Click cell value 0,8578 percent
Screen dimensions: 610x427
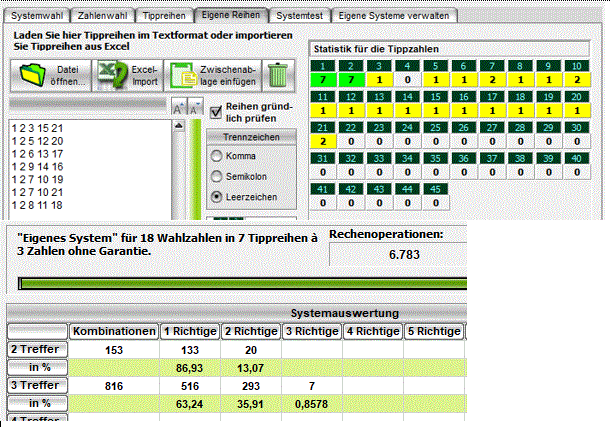coord(311,404)
